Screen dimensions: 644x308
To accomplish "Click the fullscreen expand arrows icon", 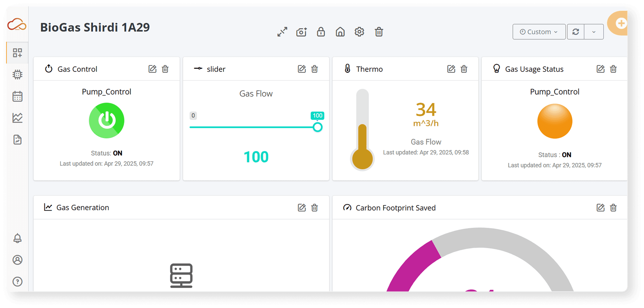I will click(x=282, y=32).
